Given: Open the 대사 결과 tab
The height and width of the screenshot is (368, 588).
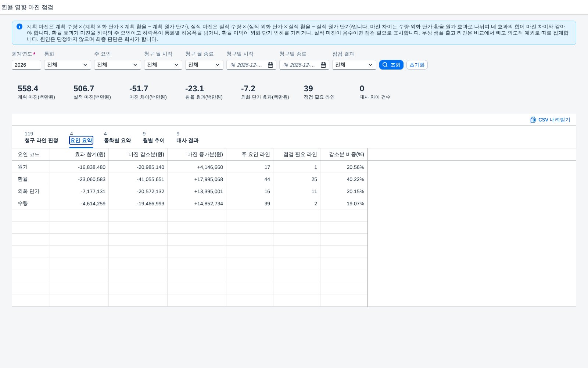Looking at the screenshot, I should (x=187, y=137).
